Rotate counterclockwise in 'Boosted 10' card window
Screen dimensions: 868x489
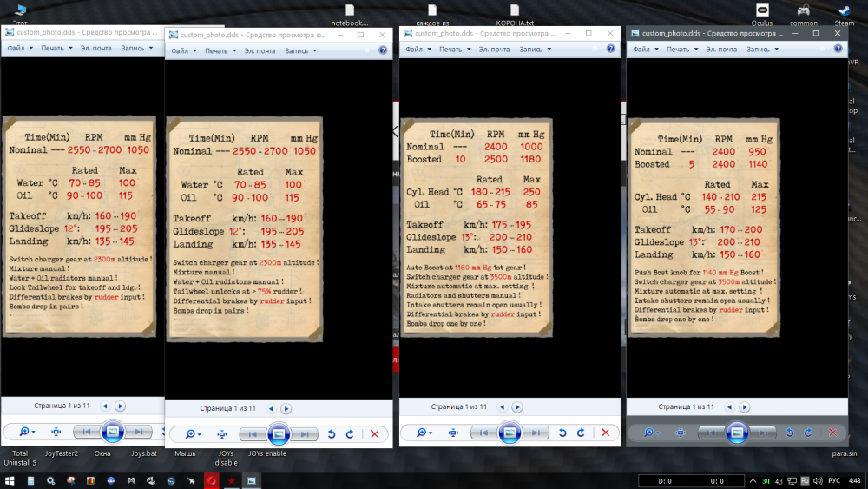tap(562, 433)
